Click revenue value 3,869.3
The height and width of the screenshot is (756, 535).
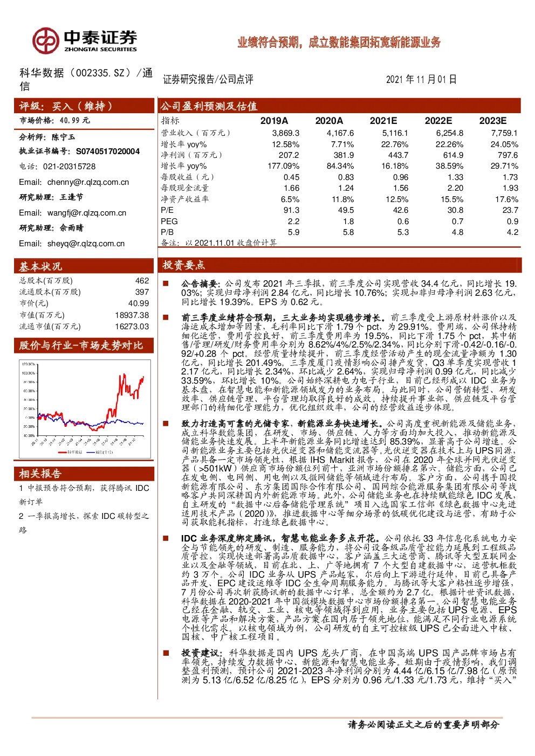click(286, 133)
